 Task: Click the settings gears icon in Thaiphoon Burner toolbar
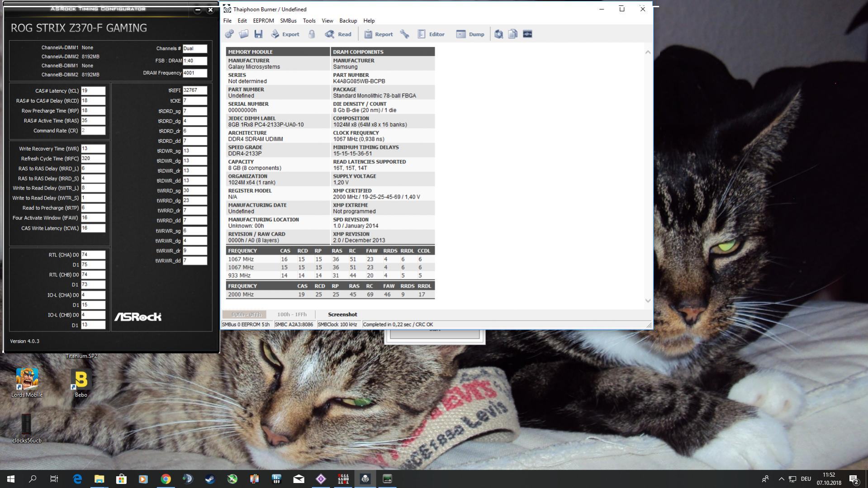tap(229, 34)
